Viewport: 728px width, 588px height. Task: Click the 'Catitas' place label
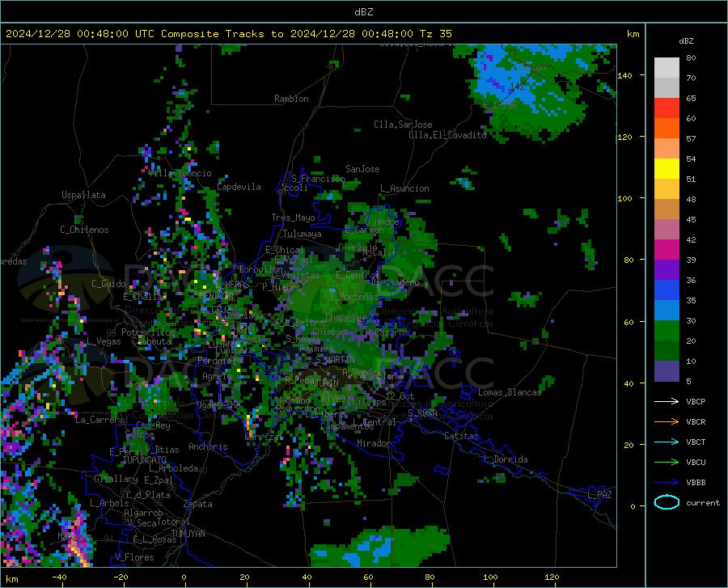[x=461, y=436]
